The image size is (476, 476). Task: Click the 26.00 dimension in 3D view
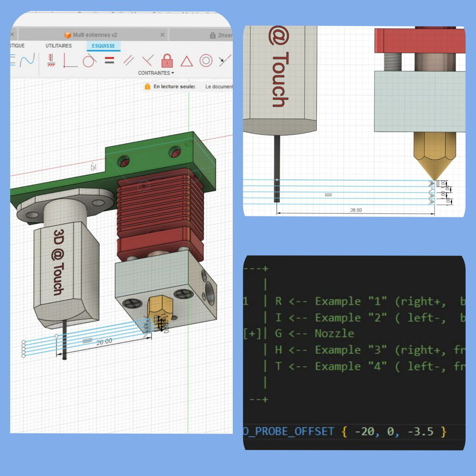tap(104, 341)
